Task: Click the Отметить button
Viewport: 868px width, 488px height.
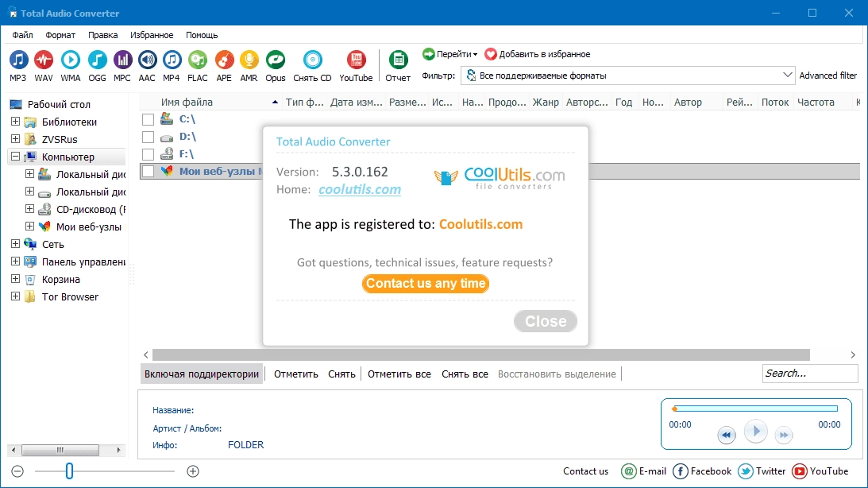Action: (x=296, y=374)
